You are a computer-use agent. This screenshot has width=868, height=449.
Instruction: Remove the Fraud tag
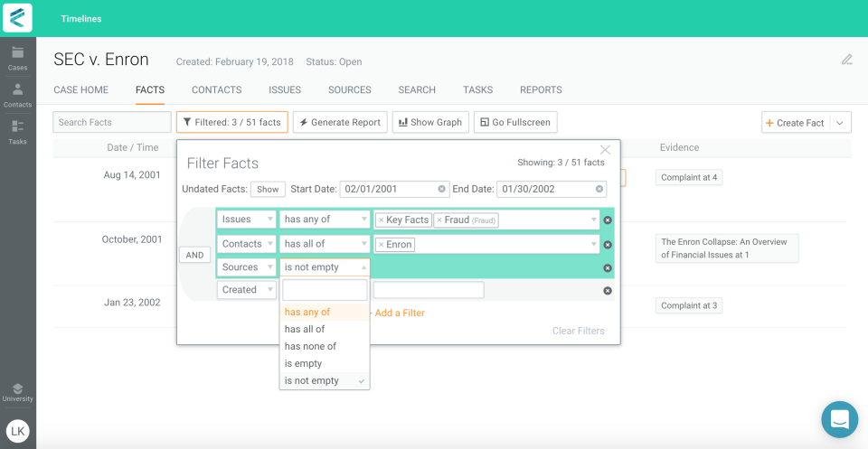click(x=439, y=220)
